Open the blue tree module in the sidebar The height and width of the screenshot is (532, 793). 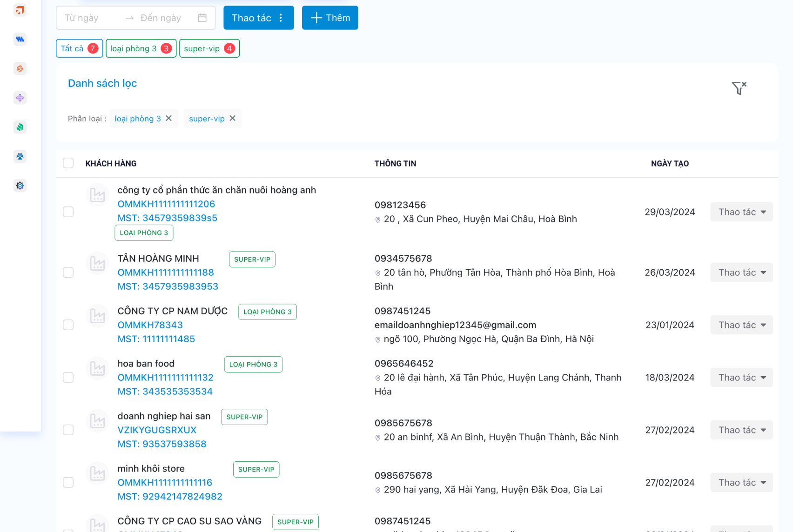click(20, 156)
